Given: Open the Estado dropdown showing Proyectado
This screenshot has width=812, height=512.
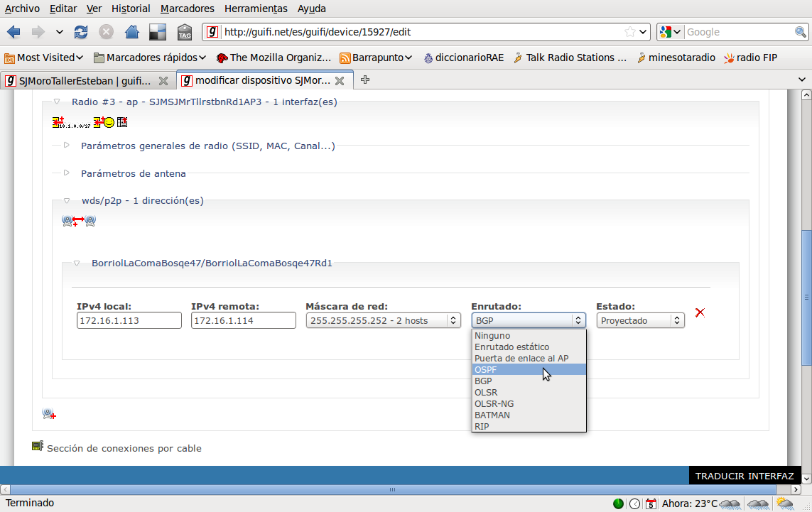Looking at the screenshot, I should click(640, 321).
